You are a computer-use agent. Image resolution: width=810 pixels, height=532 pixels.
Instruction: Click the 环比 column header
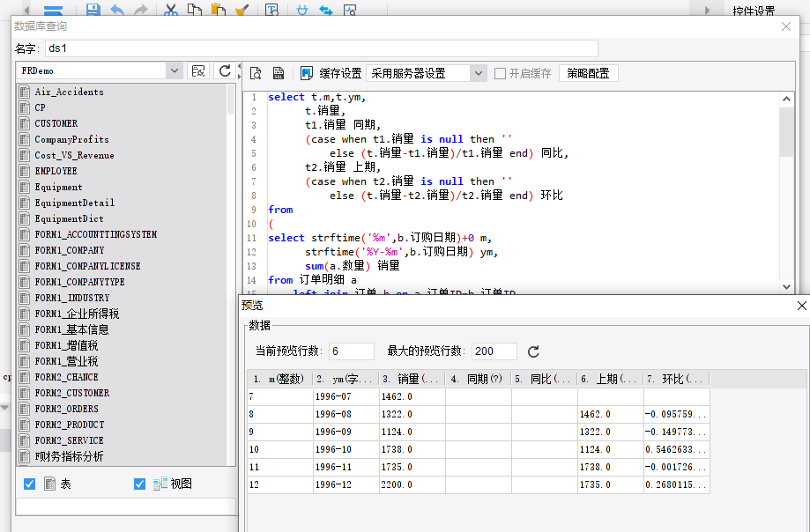pyautogui.click(x=676, y=380)
